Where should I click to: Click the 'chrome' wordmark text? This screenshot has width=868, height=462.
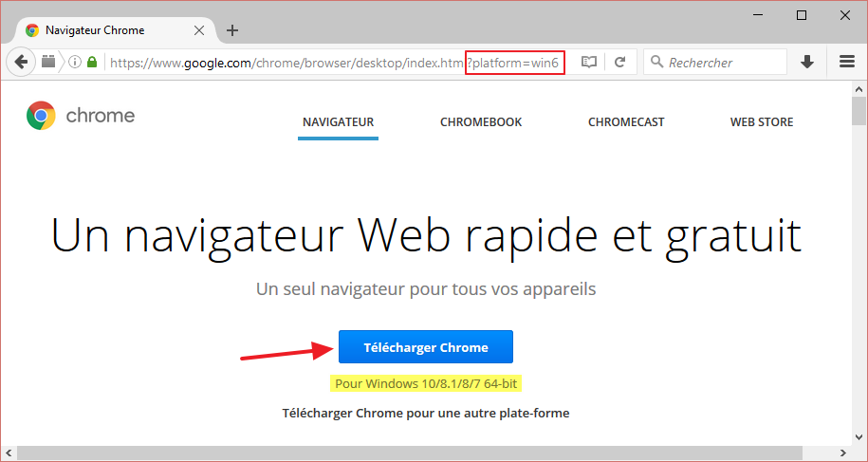click(x=101, y=116)
